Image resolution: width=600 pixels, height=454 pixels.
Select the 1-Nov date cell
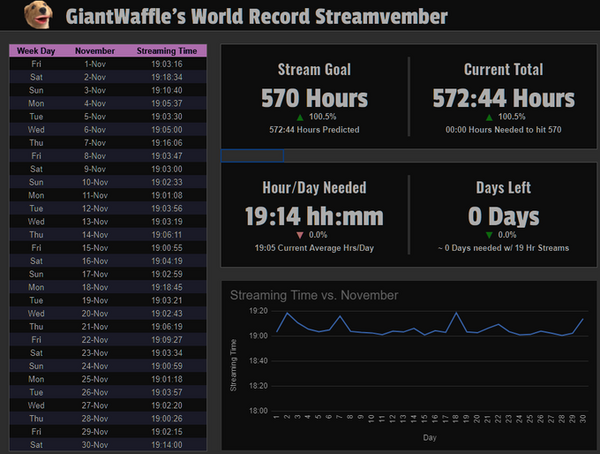95,62
